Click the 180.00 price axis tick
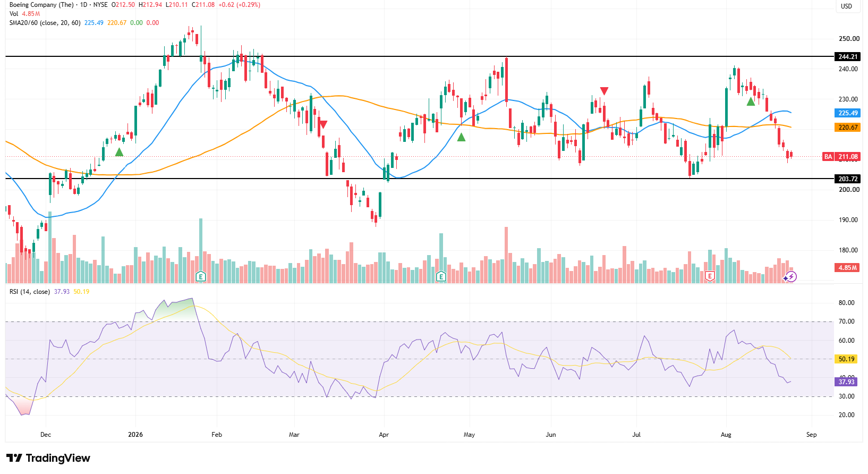 coord(849,250)
